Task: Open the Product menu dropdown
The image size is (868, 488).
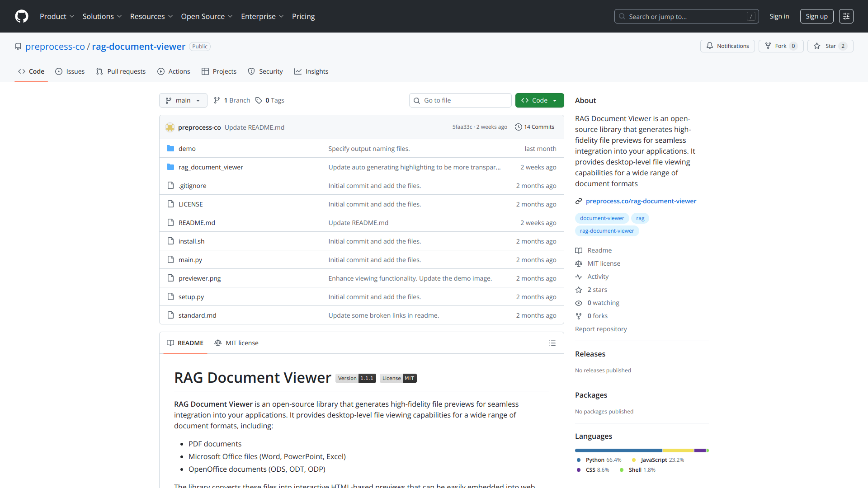Action: pos(57,16)
